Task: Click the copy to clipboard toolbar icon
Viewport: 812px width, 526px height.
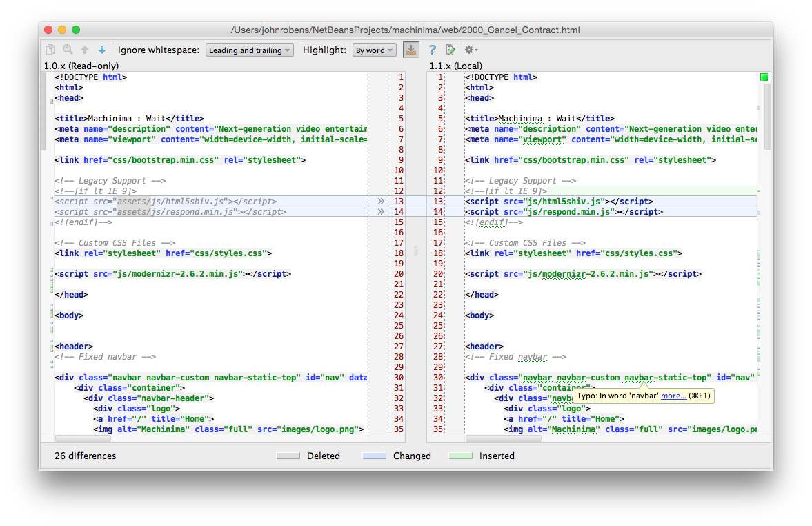Action: pos(50,50)
